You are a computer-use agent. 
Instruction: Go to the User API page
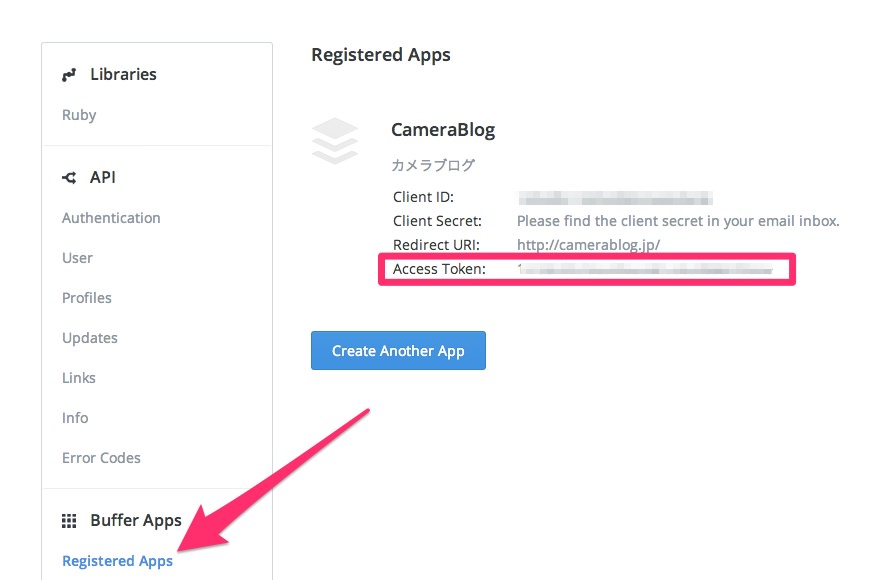click(x=77, y=258)
